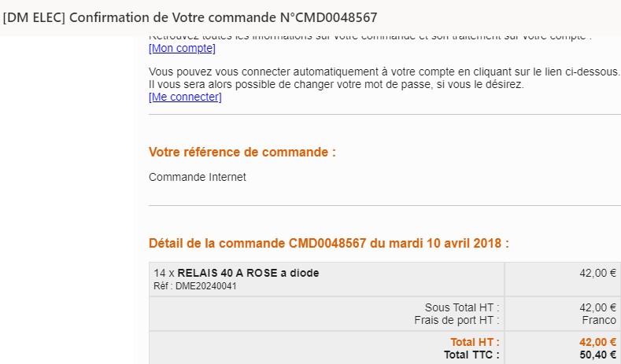Click the 'Frais de port HT' label
This screenshot has height=364, width=621.
pos(457,320)
